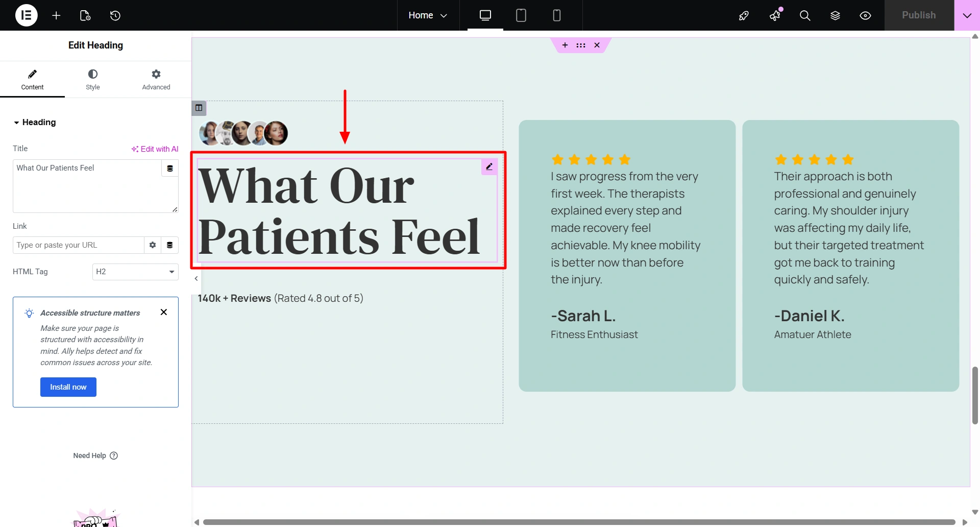The height and width of the screenshot is (527, 980).
Task: Click the scroll down arrow
Action: [x=975, y=512]
